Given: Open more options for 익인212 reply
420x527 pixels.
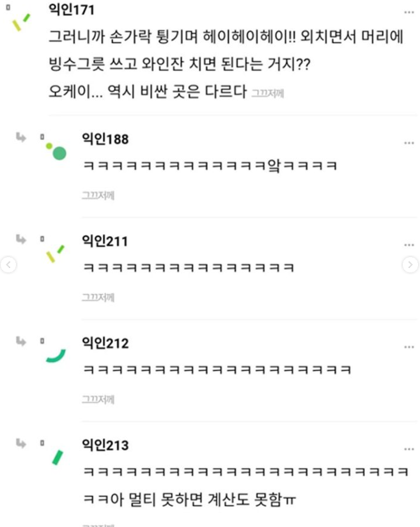Looking at the screenshot, I should 408,347.
